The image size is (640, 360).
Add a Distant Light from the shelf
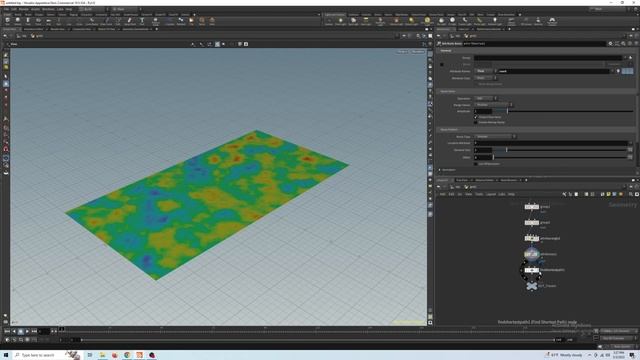(x=411, y=21)
